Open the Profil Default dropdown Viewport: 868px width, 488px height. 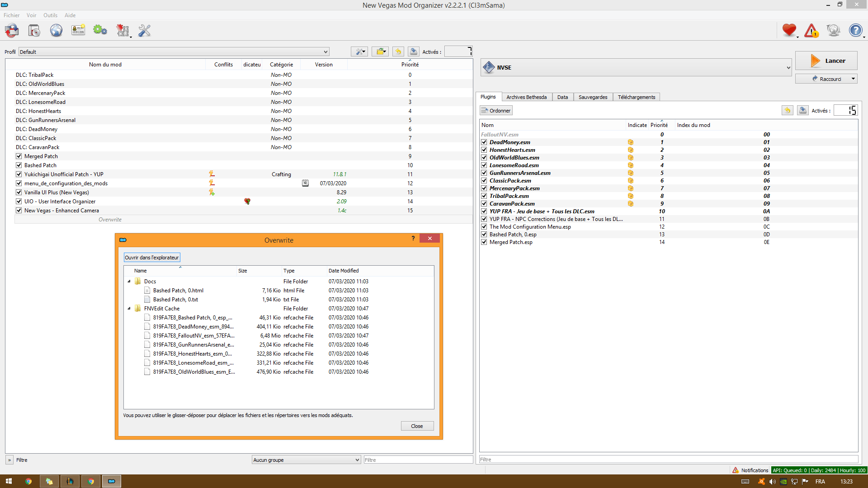click(174, 52)
